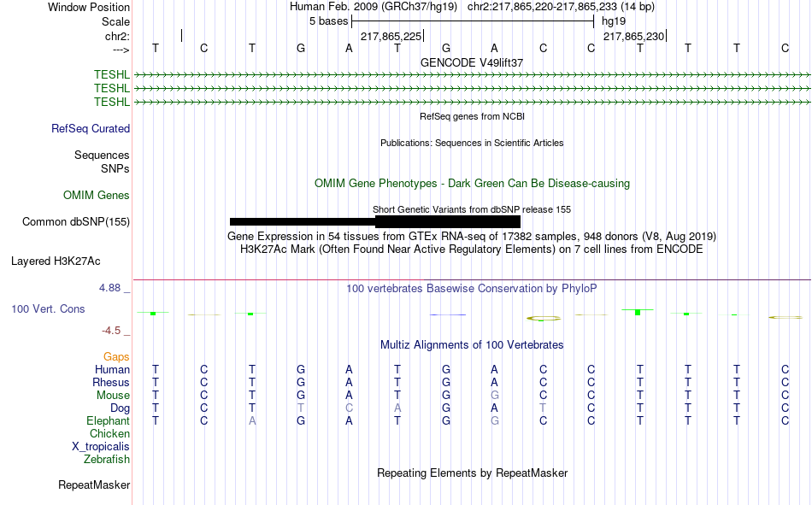Select the second TESHL gene label
Image resolution: width=812 pixels, height=505 pixels.
(112, 89)
